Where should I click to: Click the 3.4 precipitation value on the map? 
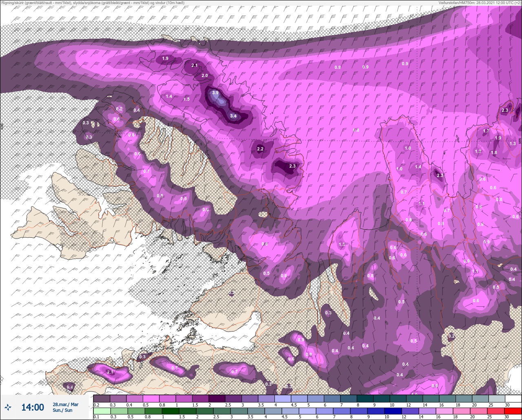pos(233,116)
